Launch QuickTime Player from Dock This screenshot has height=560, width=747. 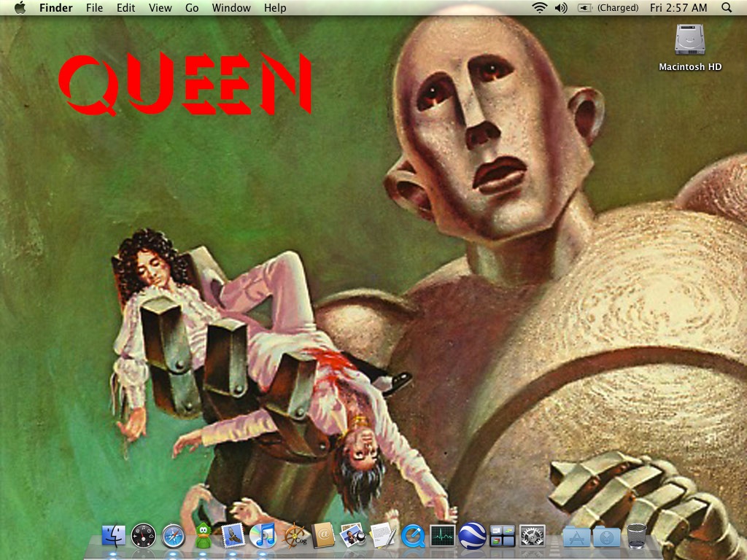point(413,536)
